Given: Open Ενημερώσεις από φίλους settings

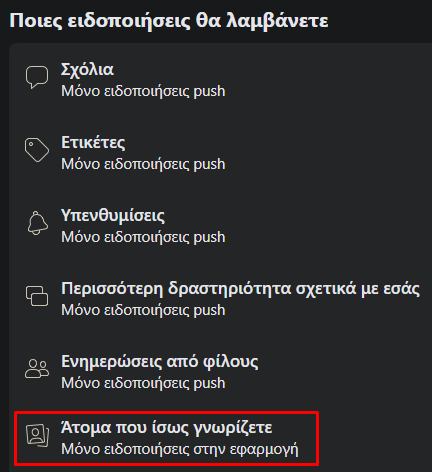Looking at the screenshot, I should coord(221,372).
